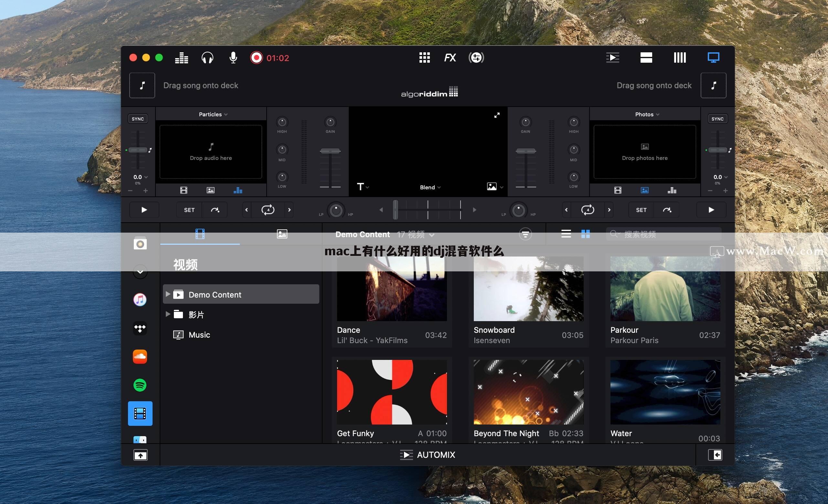Image resolution: width=828 pixels, height=504 pixels.
Task: Open the Photos source dropdown
Action: (x=647, y=115)
